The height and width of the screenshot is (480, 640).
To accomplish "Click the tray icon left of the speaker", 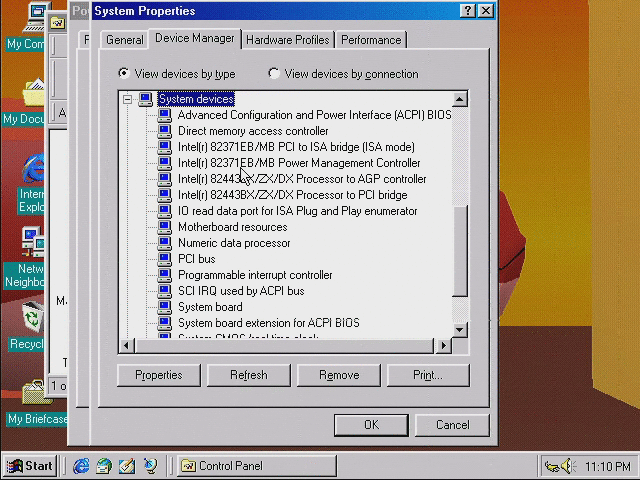I will click(552, 466).
